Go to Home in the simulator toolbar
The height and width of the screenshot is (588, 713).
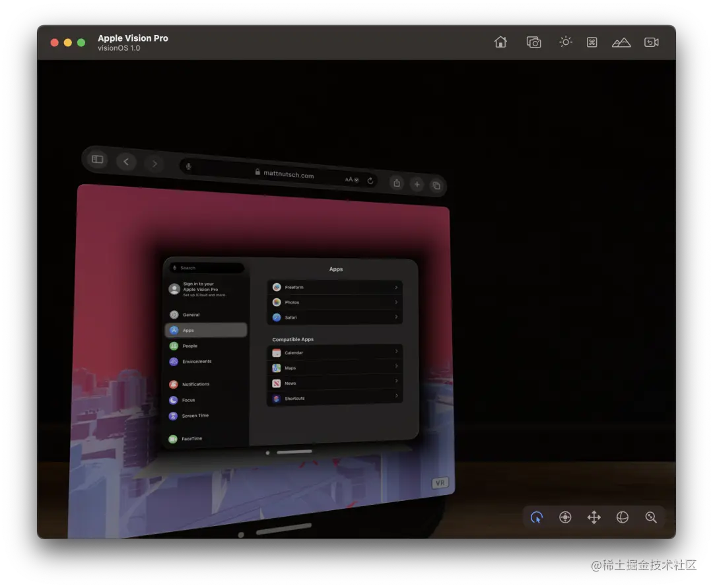click(500, 42)
